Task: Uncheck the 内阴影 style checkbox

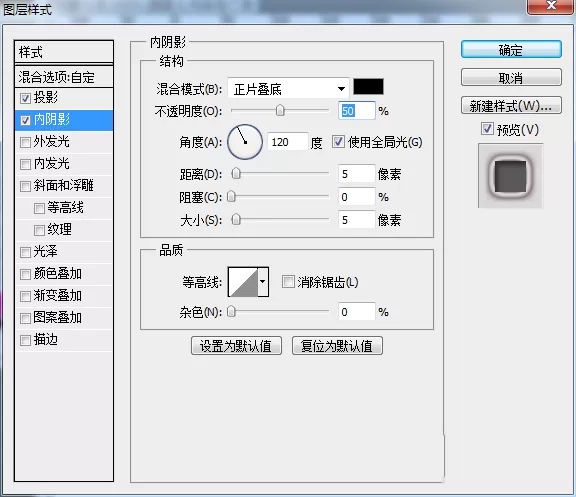Action: (x=25, y=120)
